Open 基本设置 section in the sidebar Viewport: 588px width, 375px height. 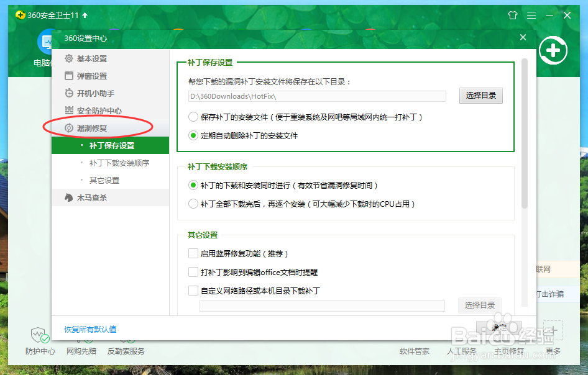point(110,58)
